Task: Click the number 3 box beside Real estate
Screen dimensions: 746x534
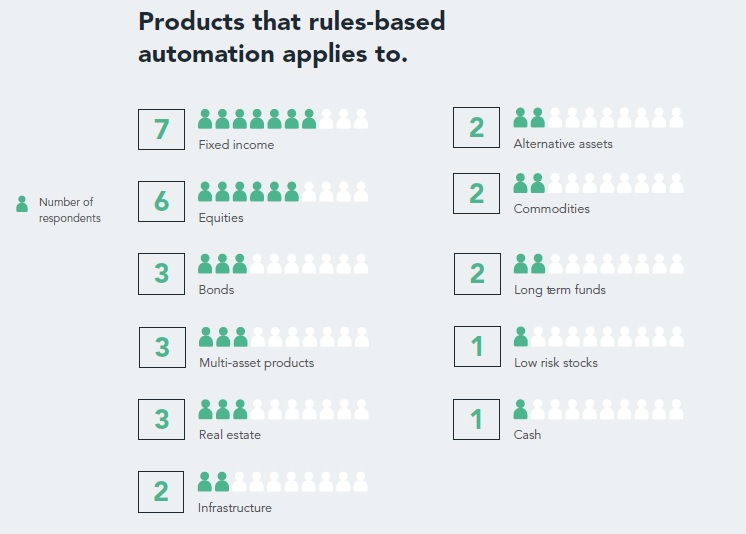Action: [x=161, y=418]
